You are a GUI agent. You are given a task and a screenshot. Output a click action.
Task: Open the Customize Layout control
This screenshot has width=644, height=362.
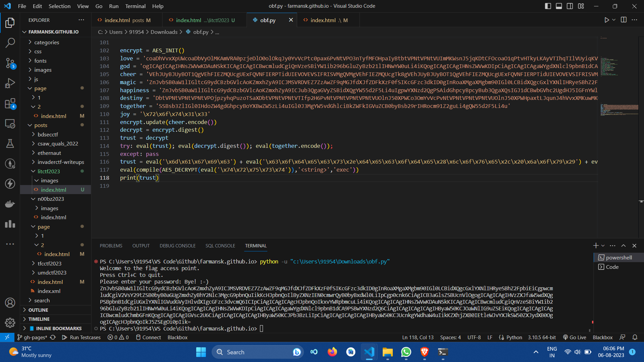581,6
